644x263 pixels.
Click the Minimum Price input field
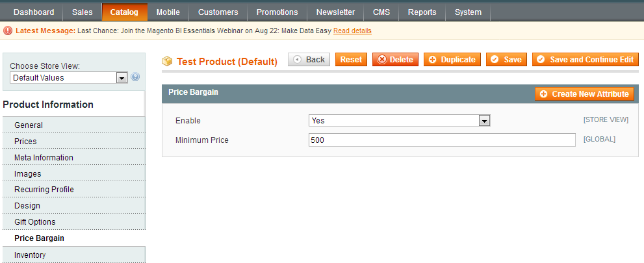442,140
